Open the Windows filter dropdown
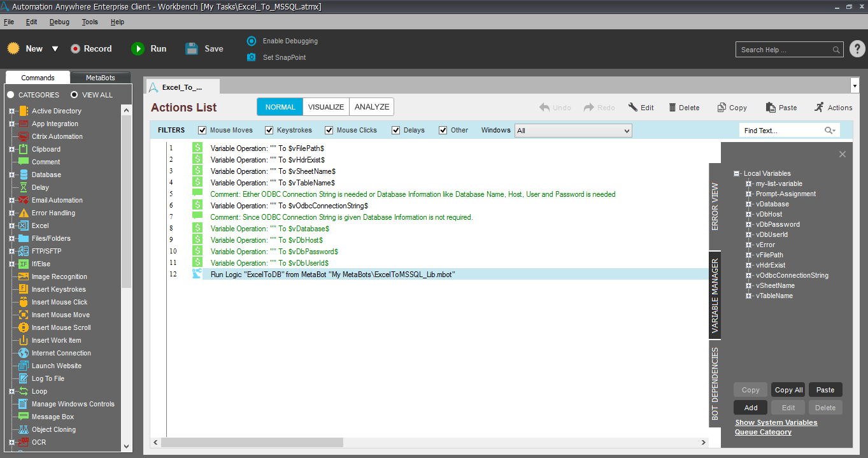 (573, 131)
